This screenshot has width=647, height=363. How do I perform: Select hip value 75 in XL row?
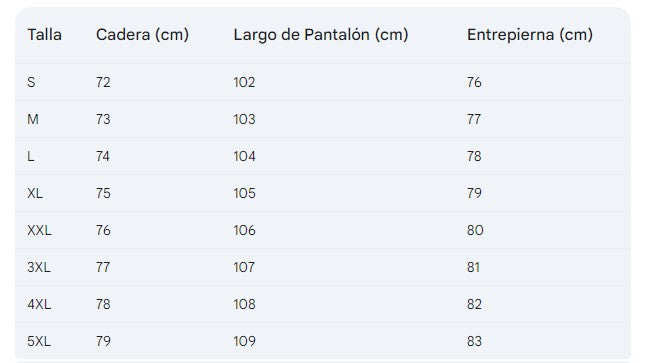click(x=103, y=193)
